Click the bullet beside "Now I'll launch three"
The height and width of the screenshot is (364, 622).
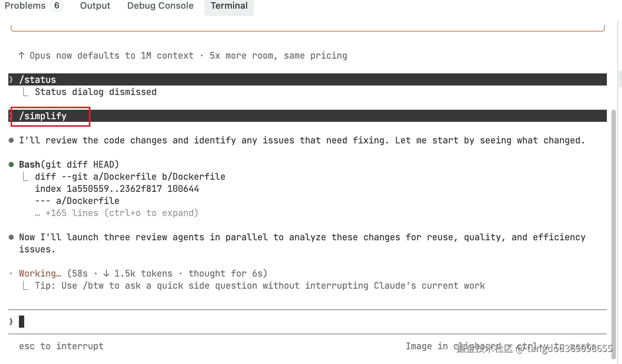pyautogui.click(x=11, y=237)
